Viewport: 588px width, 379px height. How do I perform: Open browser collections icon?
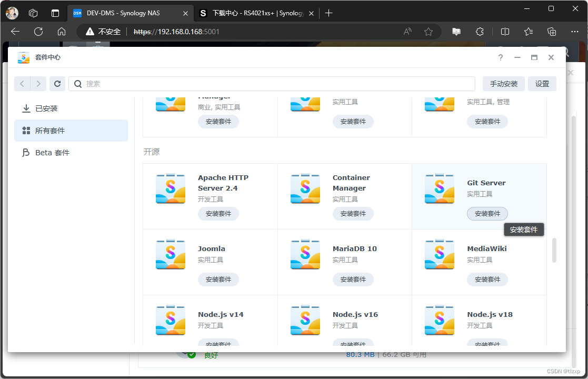(x=552, y=32)
